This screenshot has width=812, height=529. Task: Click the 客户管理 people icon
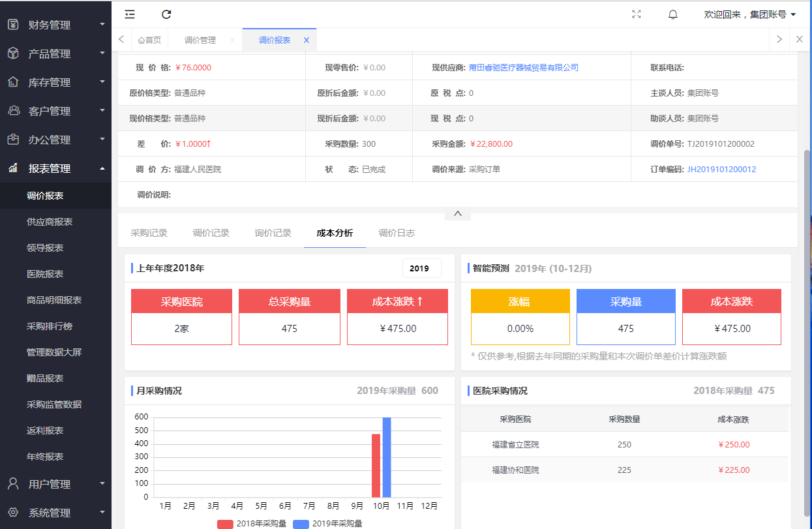click(x=13, y=111)
